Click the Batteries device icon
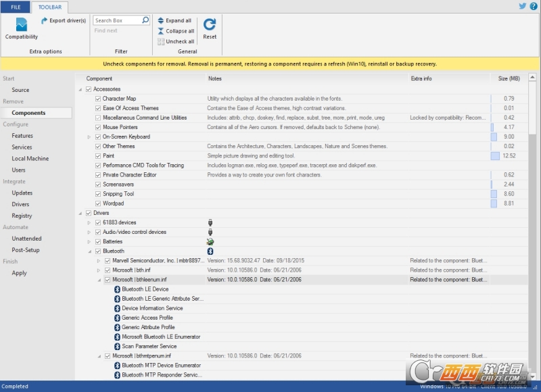This screenshot has width=541, height=392. [x=210, y=242]
